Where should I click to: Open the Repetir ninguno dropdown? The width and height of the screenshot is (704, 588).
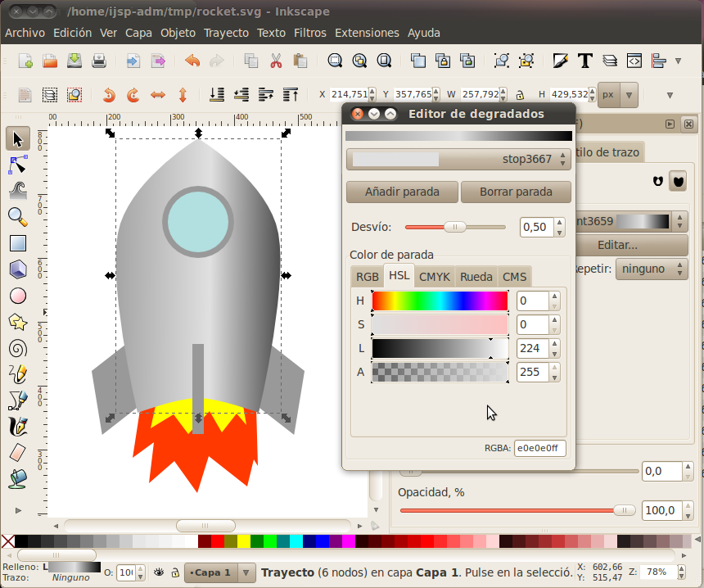click(x=652, y=269)
